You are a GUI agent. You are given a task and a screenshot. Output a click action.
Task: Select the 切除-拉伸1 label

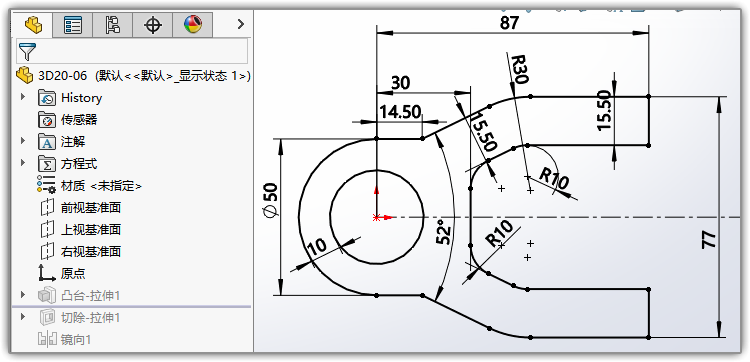(x=90, y=317)
